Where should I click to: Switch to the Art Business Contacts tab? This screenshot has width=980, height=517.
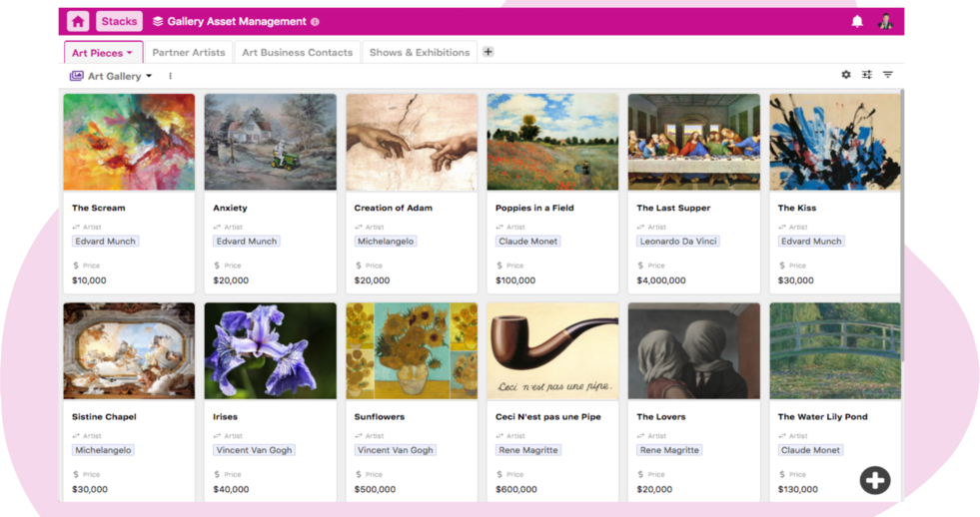click(297, 53)
